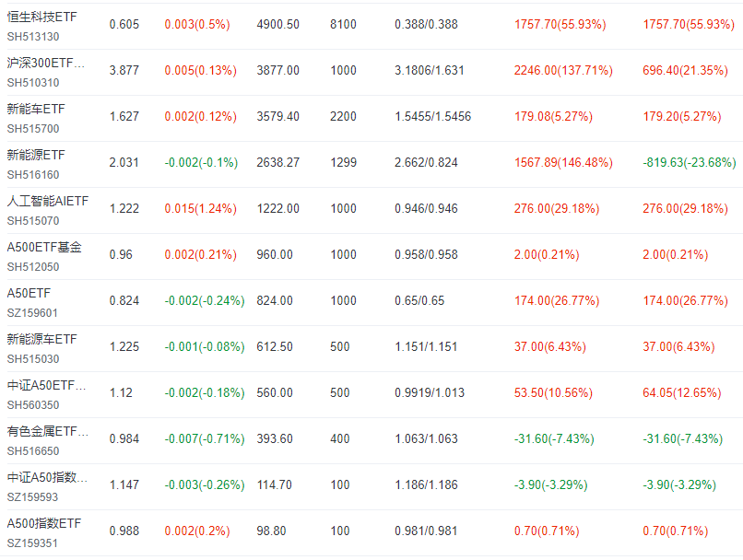Image resolution: width=743 pixels, height=560 pixels.
Task: Select price 1.147 of 中证A50指数
Action: 124,484
